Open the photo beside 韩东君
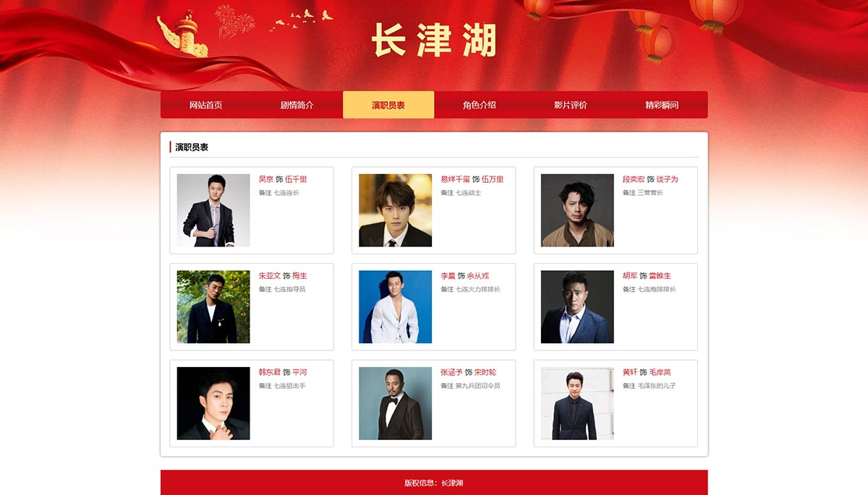Image resolution: width=868 pixels, height=495 pixels. pos(213,403)
